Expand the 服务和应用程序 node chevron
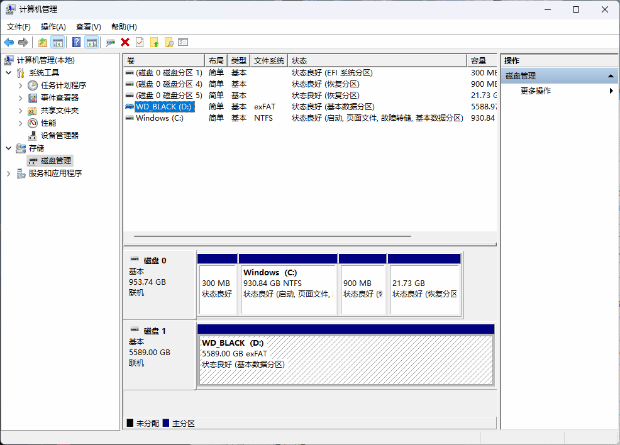 tap(8, 173)
